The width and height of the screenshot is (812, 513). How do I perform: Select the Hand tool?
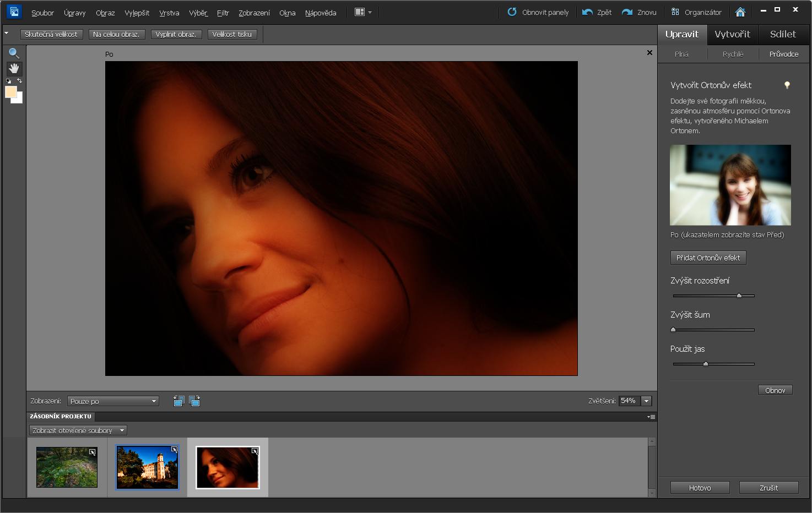tap(14, 69)
